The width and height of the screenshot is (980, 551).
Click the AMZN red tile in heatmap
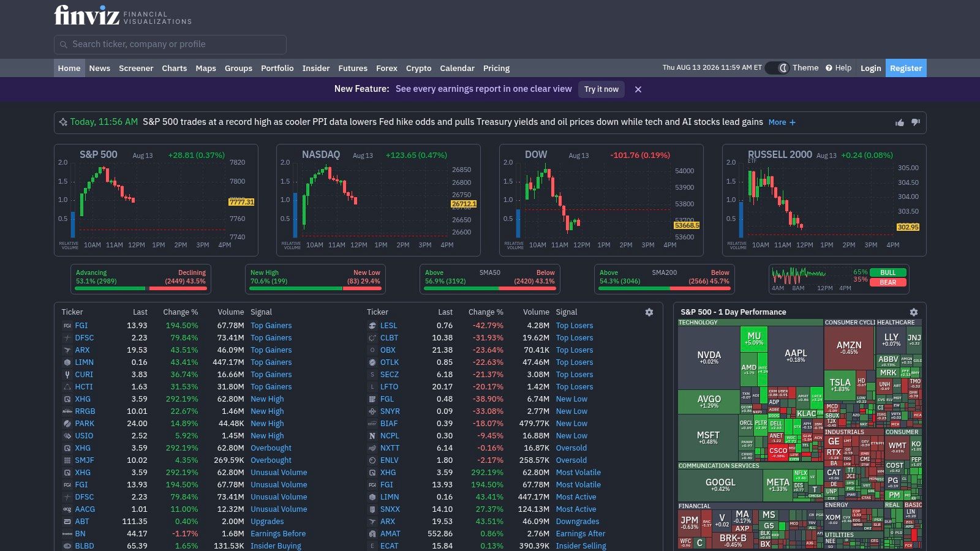849,347
